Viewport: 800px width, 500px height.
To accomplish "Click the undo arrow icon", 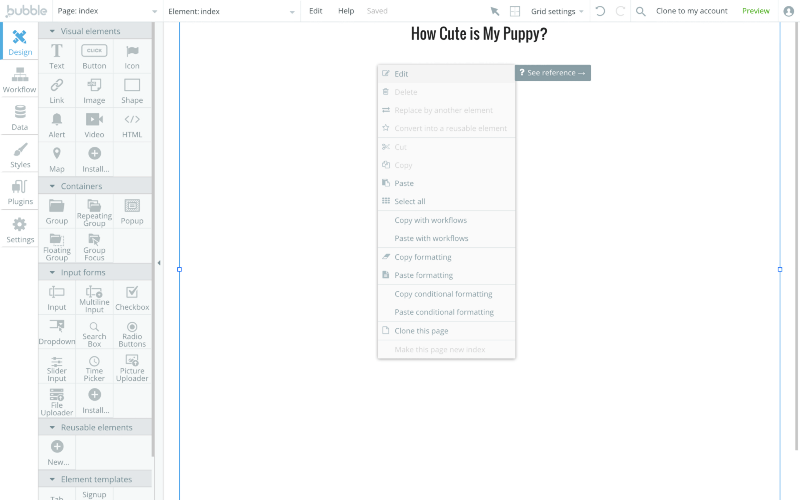I will [601, 11].
